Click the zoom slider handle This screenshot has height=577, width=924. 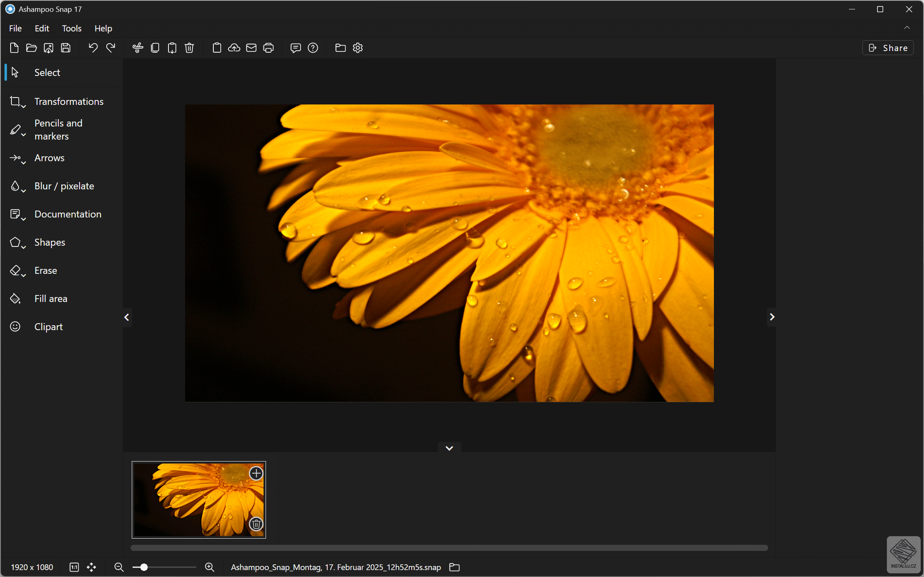[x=144, y=567]
